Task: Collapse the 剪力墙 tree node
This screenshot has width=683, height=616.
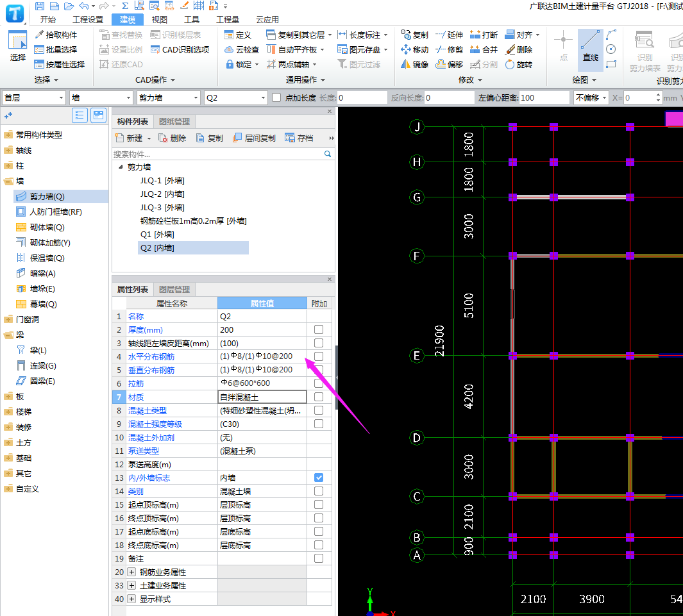Action: point(121,167)
